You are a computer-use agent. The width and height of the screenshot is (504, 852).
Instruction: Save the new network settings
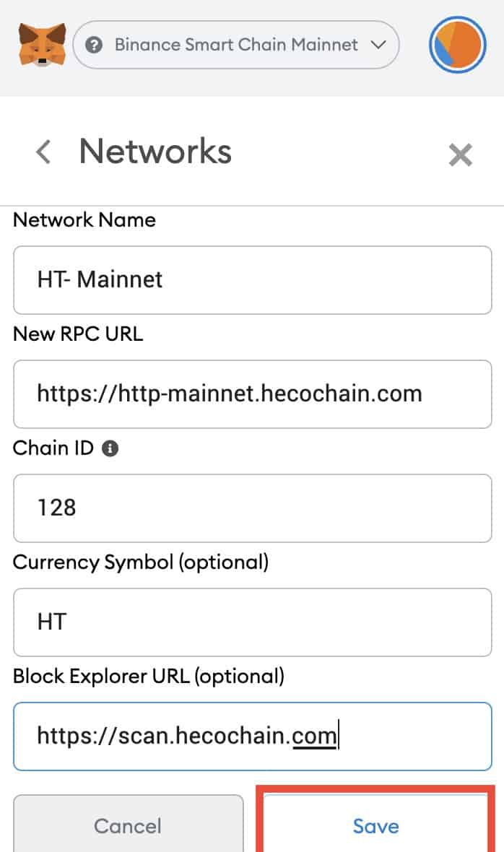click(375, 825)
